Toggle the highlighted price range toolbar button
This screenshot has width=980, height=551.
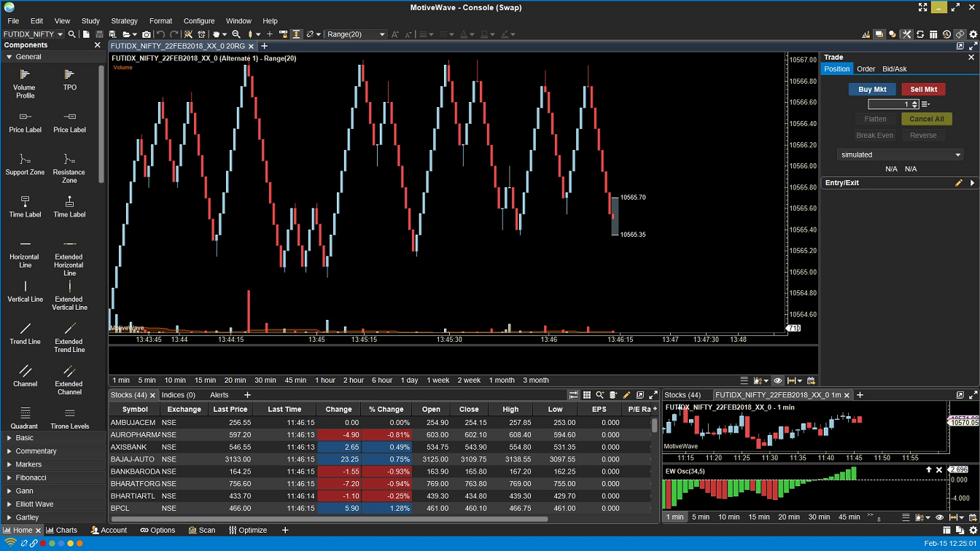click(296, 34)
